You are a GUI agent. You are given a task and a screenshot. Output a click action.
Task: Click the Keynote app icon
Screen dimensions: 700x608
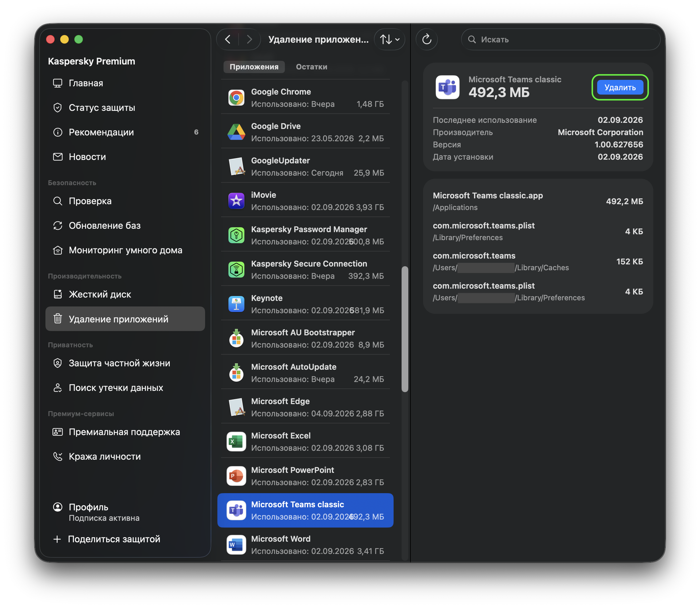tap(236, 304)
